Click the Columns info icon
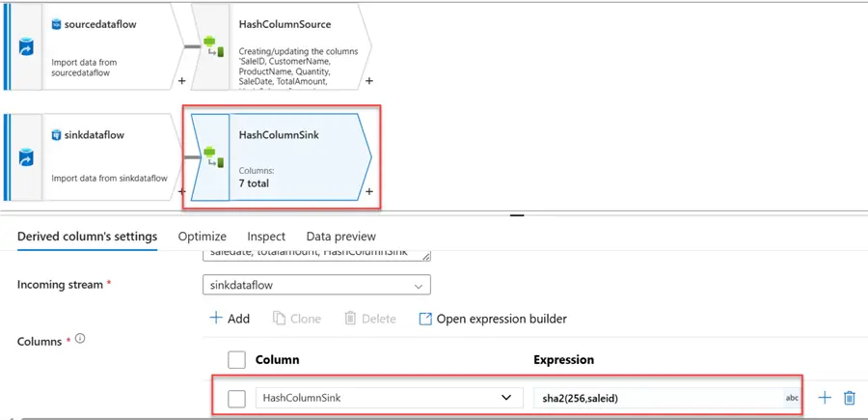 81,339
